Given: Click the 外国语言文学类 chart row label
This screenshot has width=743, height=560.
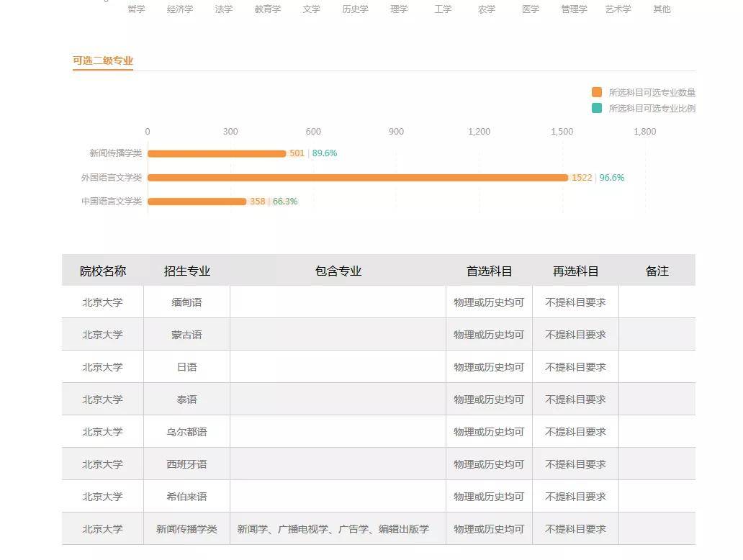Looking at the screenshot, I should (x=112, y=177).
